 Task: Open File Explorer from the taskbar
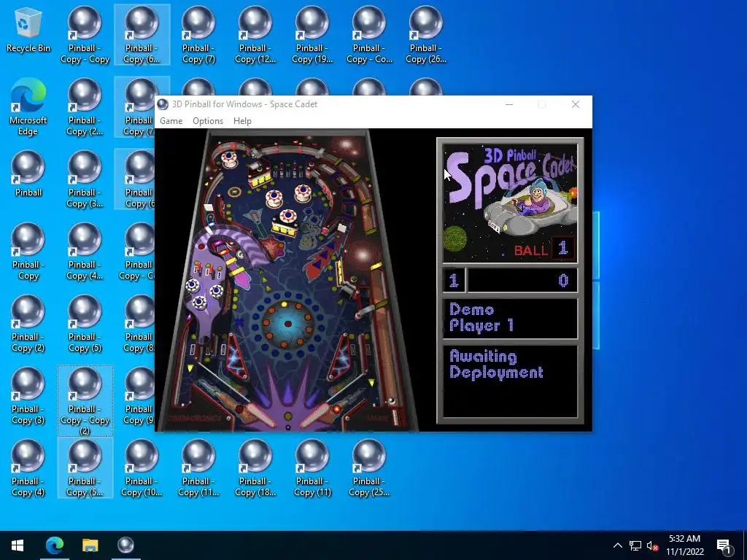90,545
